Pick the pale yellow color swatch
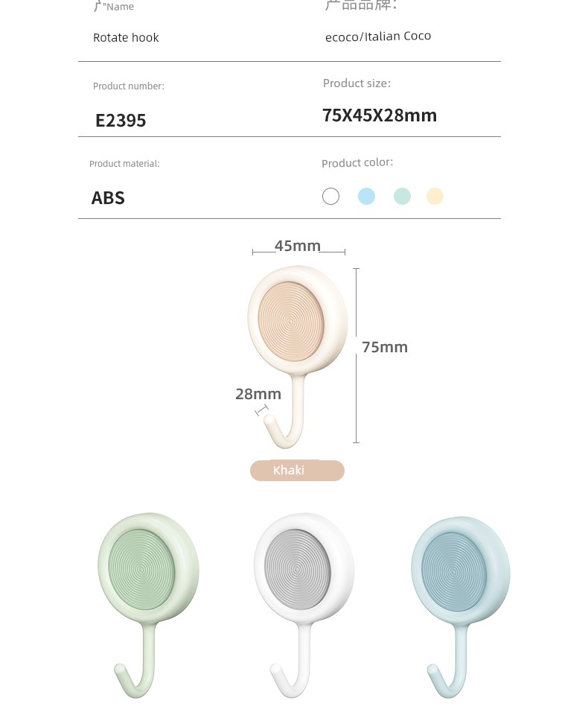Viewport: 588px width, 715px height. click(x=435, y=197)
